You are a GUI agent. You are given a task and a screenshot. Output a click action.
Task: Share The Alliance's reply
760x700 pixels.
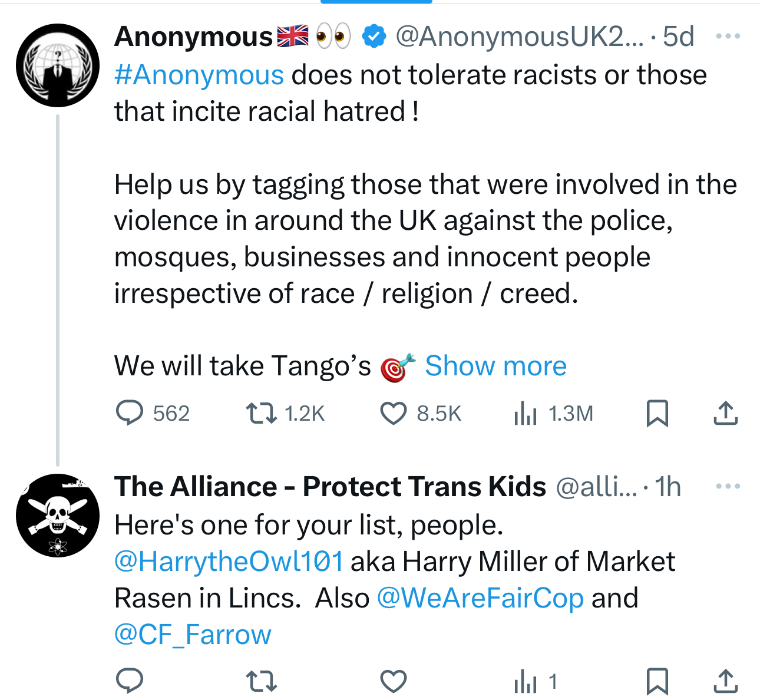725,682
